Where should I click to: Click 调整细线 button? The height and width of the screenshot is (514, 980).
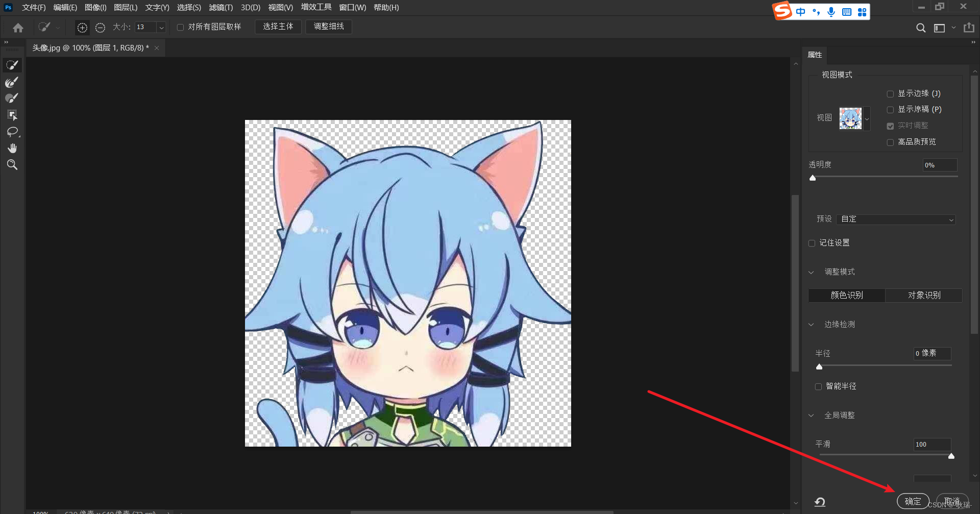[x=328, y=27]
